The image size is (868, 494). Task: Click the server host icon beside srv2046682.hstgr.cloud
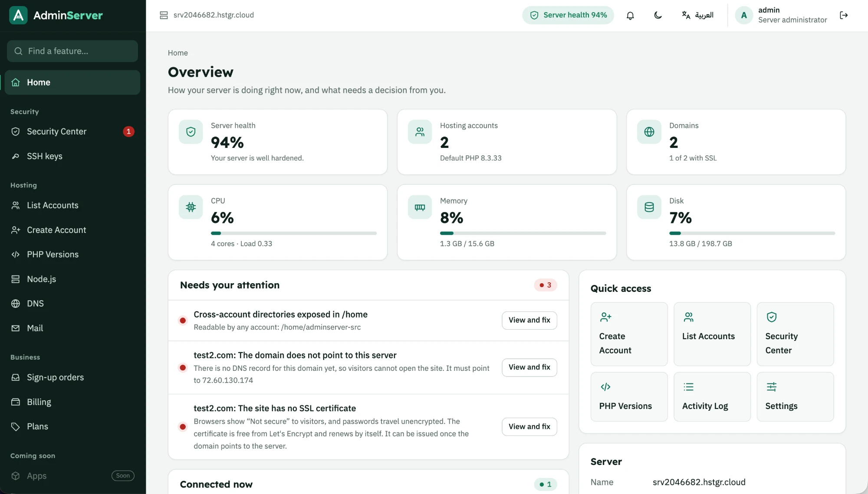tap(164, 15)
